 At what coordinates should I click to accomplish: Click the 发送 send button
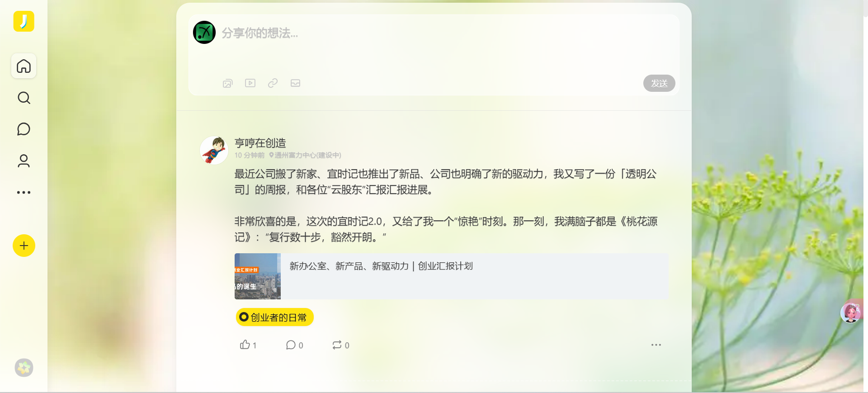659,83
